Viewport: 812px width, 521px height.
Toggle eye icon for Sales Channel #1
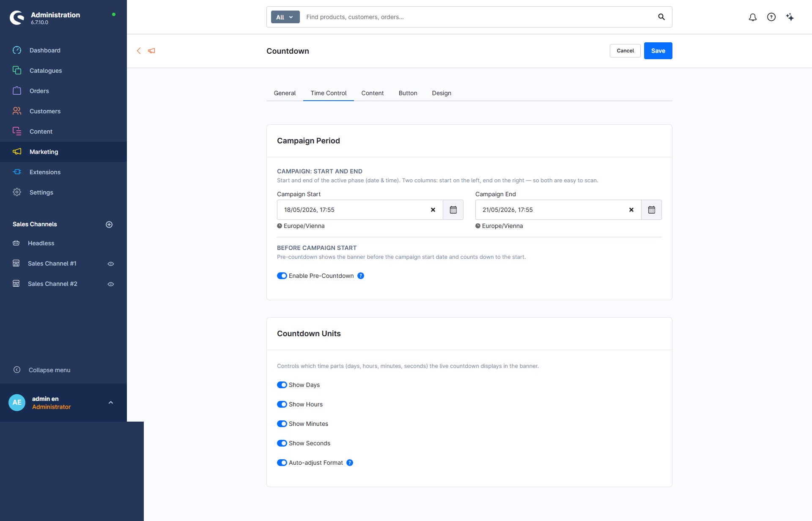click(x=111, y=264)
